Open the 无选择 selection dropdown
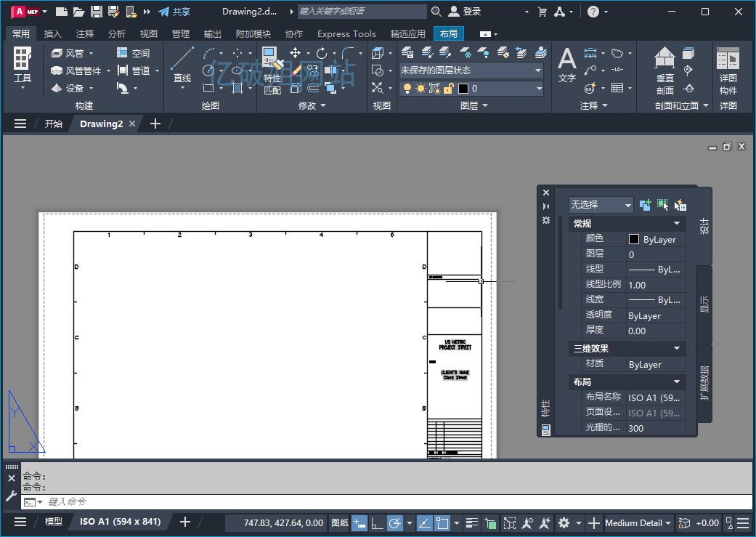This screenshot has width=756, height=537. coord(601,206)
